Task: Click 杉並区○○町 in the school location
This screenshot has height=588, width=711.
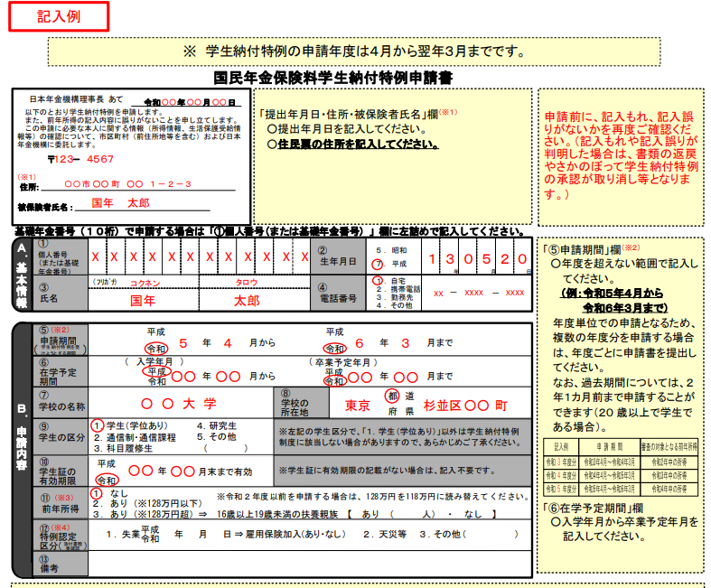Action: coord(465,406)
